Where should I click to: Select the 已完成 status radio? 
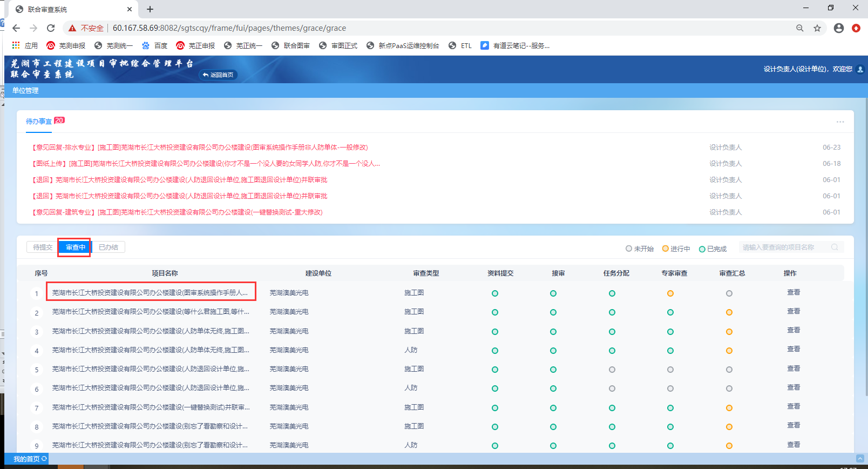click(x=702, y=249)
